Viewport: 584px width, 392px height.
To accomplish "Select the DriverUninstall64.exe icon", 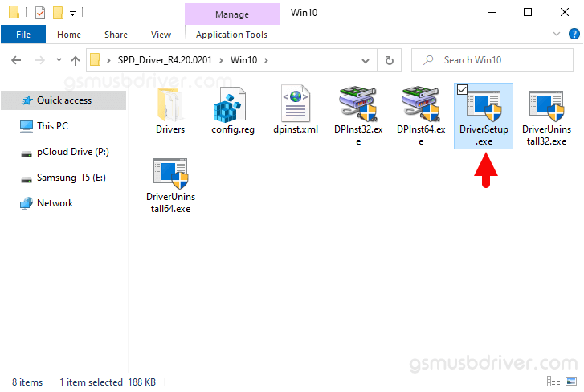I will tap(171, 174).
